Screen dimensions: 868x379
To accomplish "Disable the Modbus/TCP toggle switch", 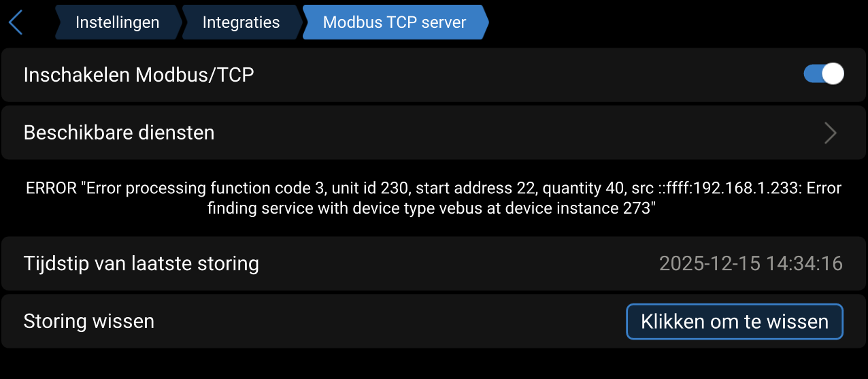I will pos(823,74).
